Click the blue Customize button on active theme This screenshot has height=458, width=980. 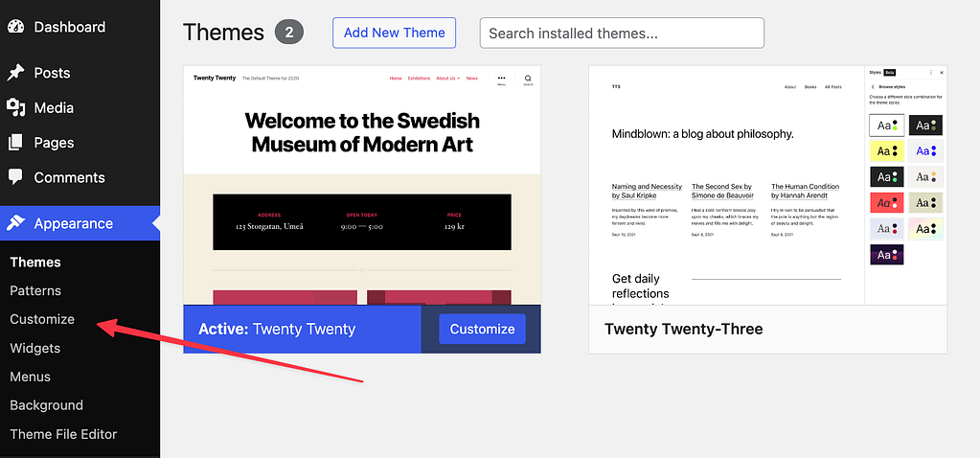[482, 329]
